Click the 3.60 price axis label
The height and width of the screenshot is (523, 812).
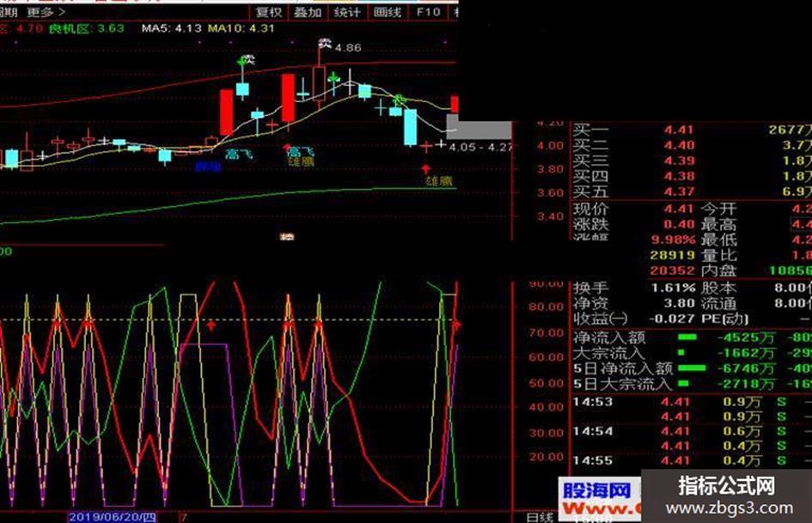[x=549, y=192]
